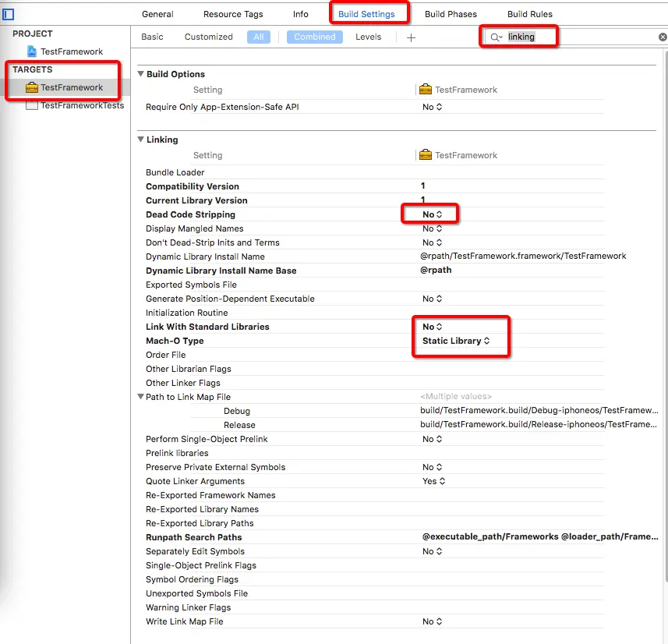Switch to the Levels view
Screen dimensions: 668x644
coord(368,37)
